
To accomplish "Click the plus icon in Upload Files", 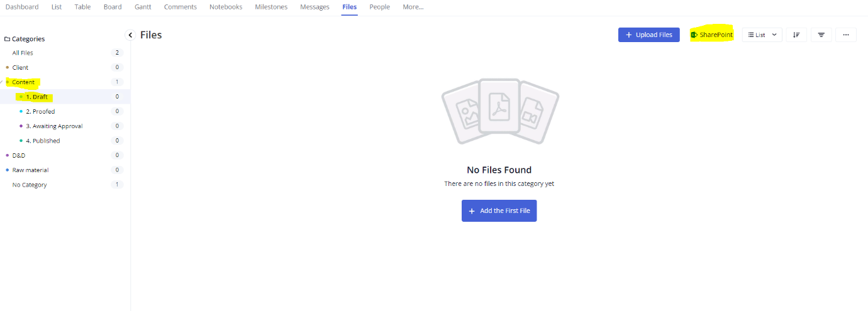I will tap(629, 35).
